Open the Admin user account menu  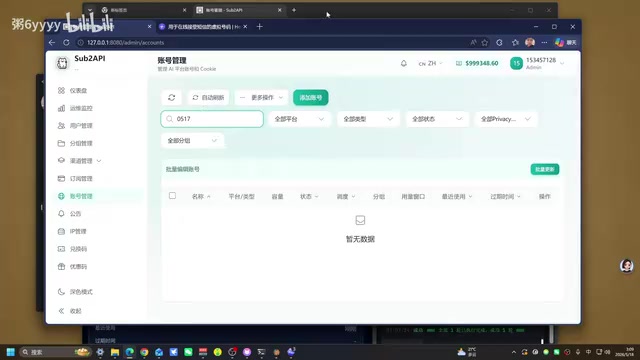point(537,63)
